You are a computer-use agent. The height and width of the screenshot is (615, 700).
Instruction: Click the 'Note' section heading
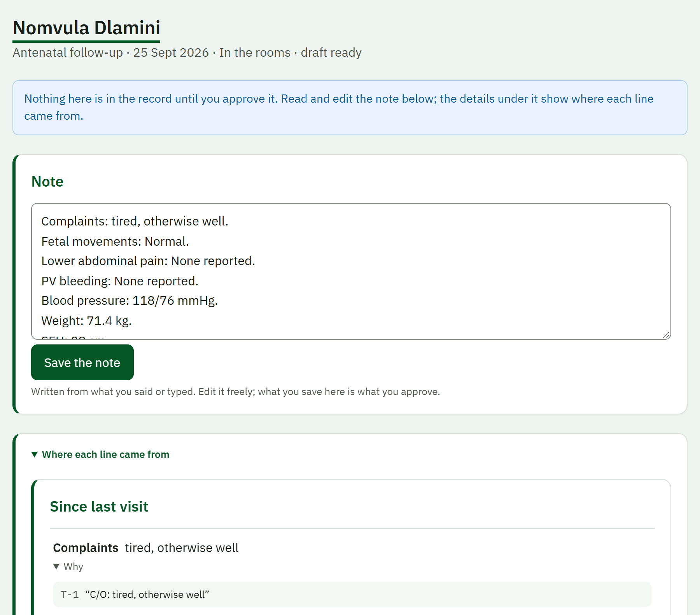point(47,182)
